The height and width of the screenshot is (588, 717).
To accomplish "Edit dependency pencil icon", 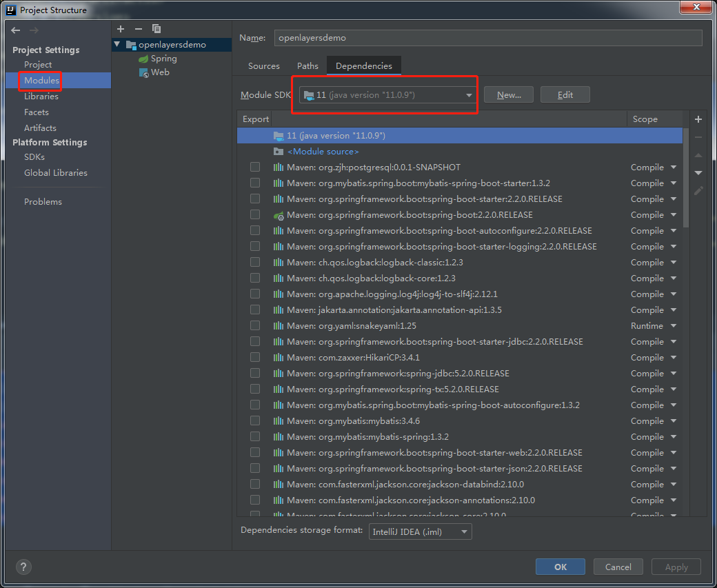I will (698, 191).
